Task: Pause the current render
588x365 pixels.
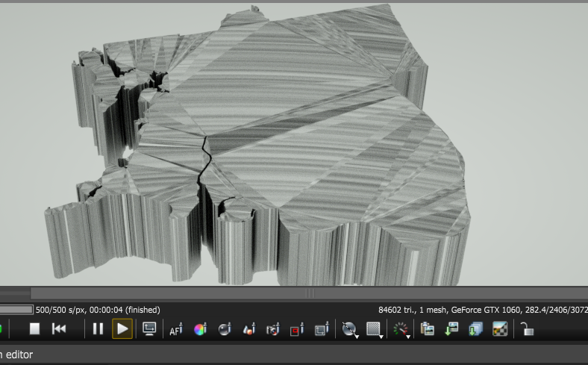Action: tap(98, 329)
